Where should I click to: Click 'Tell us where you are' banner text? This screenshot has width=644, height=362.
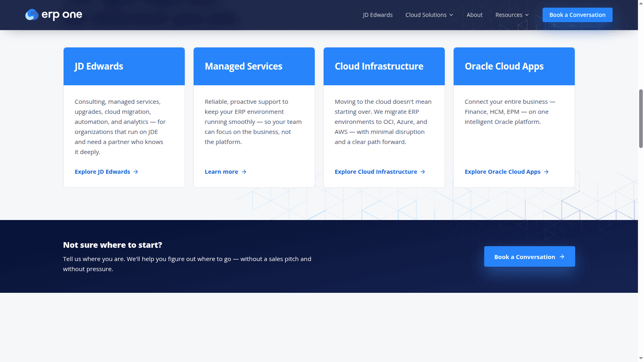pyautogui.click(x=187, y=264)
